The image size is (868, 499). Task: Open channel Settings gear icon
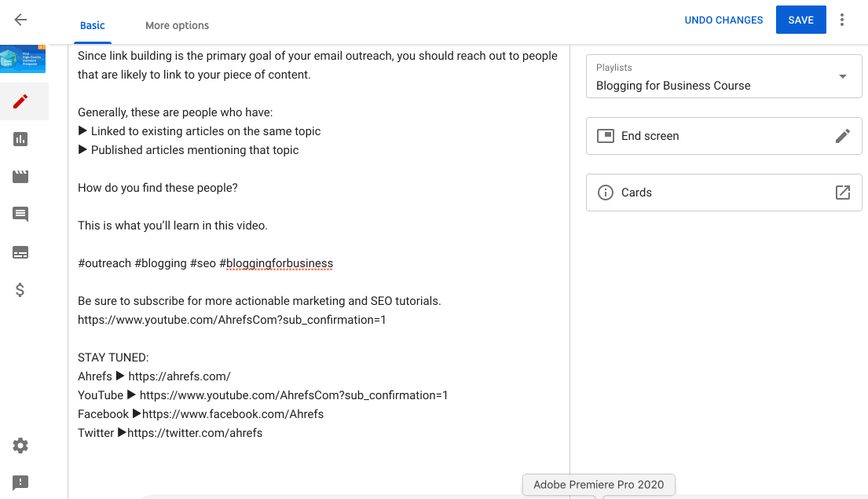tap(20, 445)
